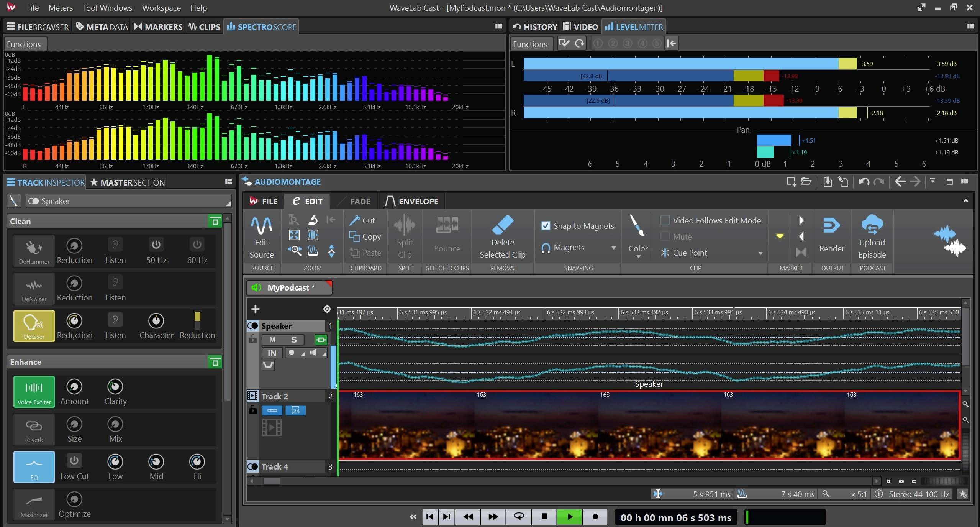
Task: Toggle the 60 Hz DeHummer switch
Action: [197, 245]
